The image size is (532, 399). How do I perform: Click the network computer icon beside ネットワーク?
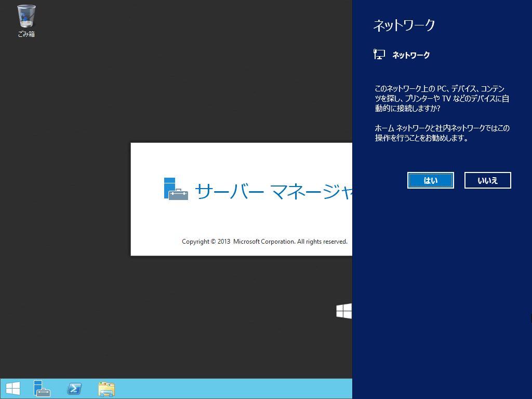click(379, 54)
